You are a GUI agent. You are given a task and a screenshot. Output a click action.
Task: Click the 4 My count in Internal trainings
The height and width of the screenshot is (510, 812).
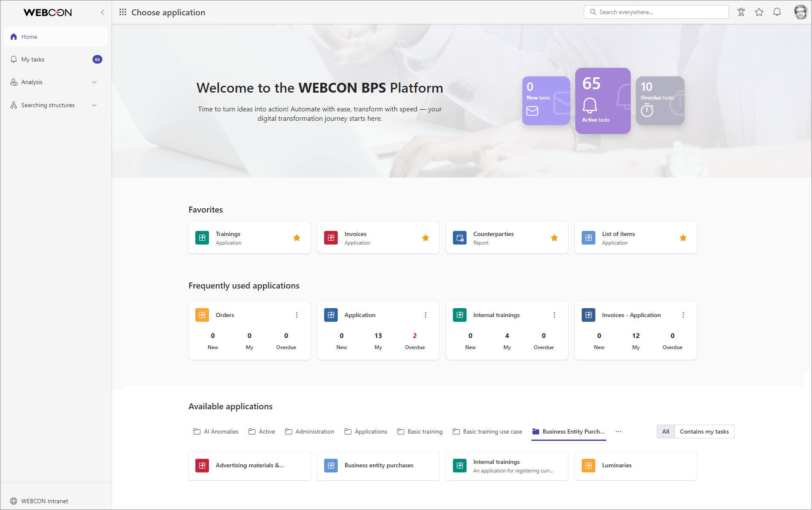click(507, 336)
